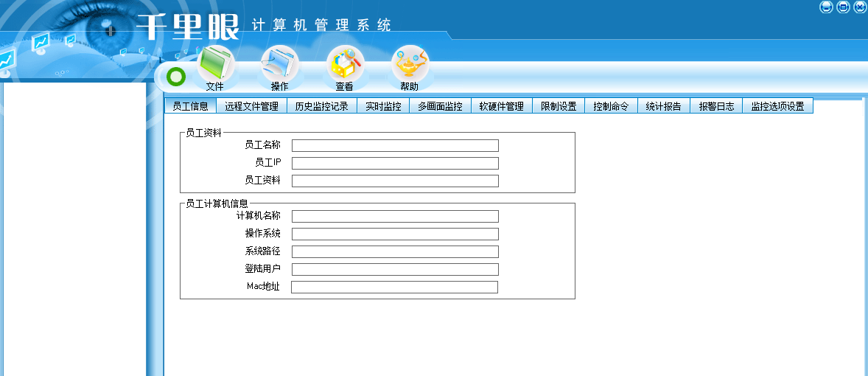This screenshot has width=868, height=376.
Task: Select the 限制设置 tab
Action: point(559,105)
